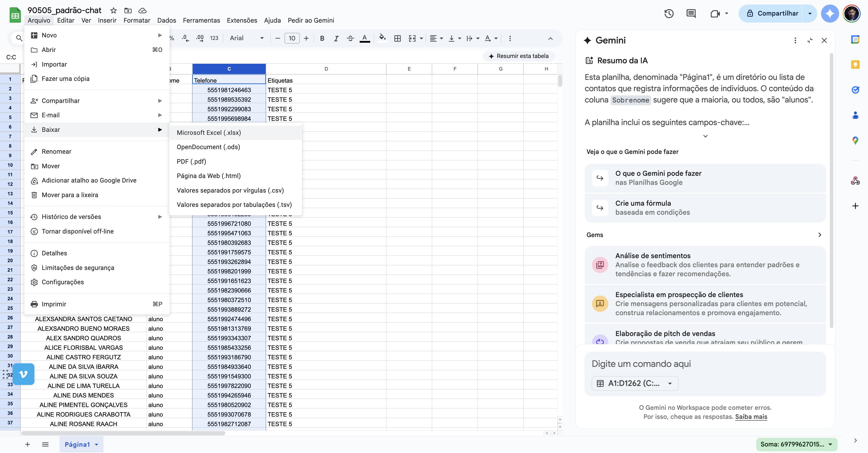The width and height of the screenshot is (868, 453).
Task: Click Digite um comando aqui field
Action: click(705, 364)
